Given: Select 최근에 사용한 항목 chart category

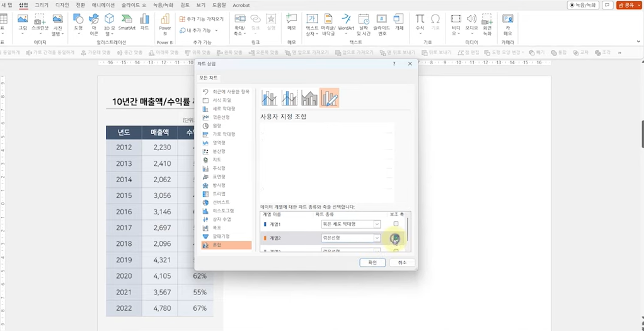Looking at the screenshot, I should pos(226,91).
